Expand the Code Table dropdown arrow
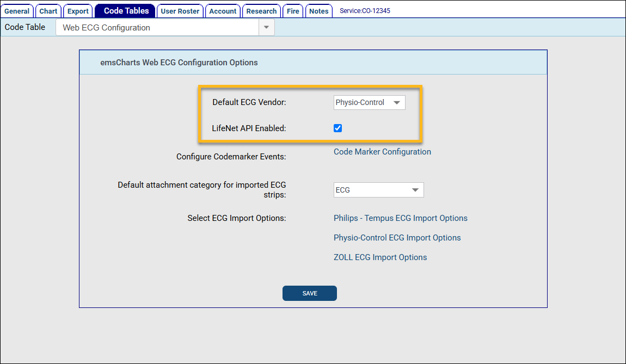626x364 pixels. [x=266, y=28]
